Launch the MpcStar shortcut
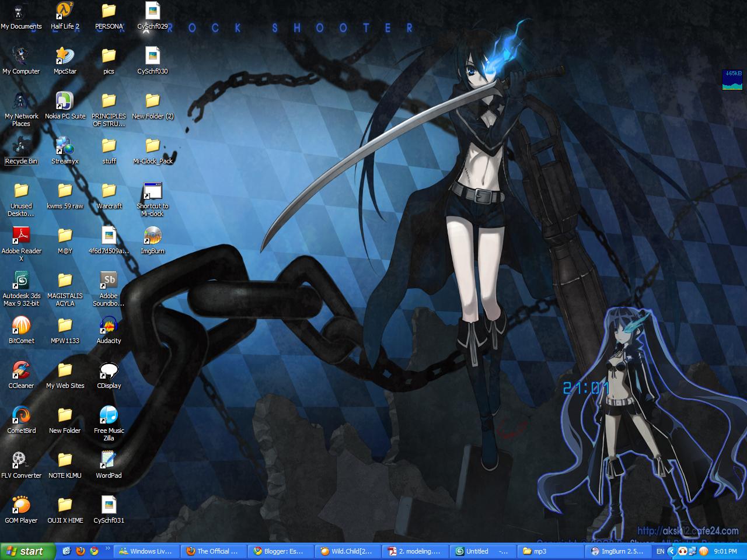 [x=65, y=61]
